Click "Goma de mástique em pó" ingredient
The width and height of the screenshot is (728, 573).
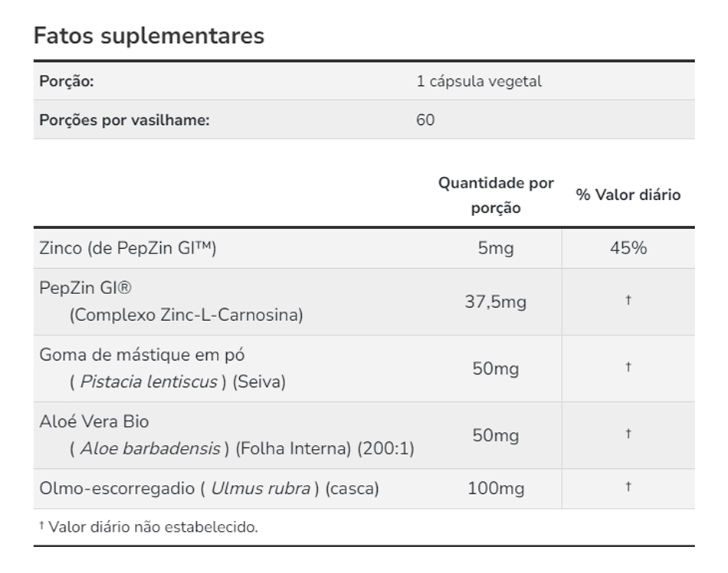pyautogui.click(x=142, y=355)
